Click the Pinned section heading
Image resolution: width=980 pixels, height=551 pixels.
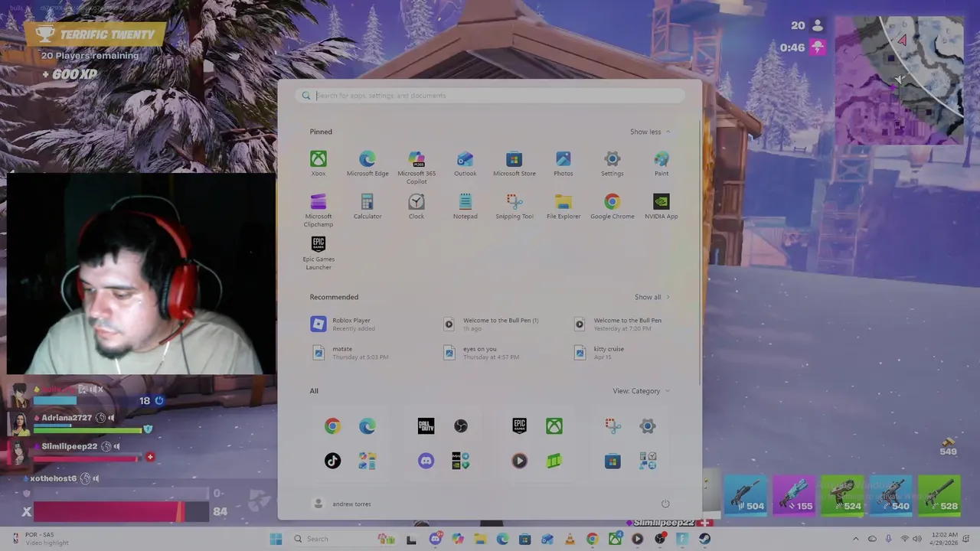point(321,132)
